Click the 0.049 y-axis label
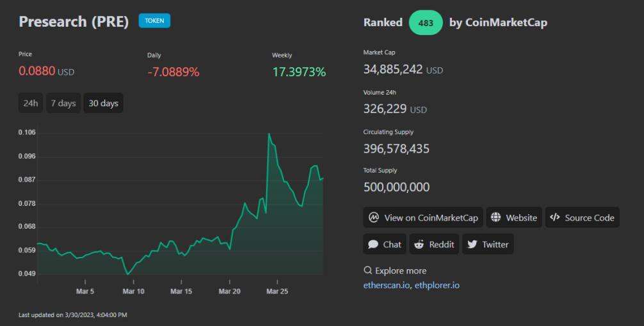Screen dimensions: 644x326 [x=27, y=274]
